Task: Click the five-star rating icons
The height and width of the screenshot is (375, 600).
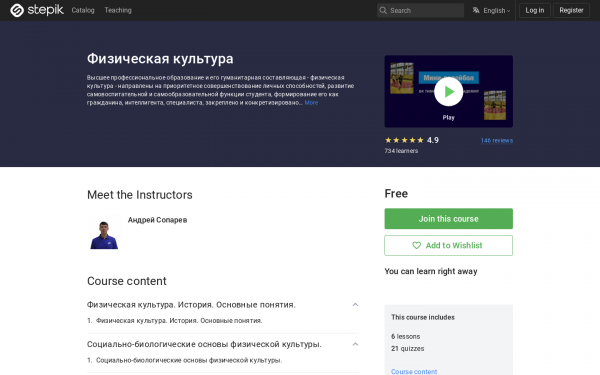Action: coord(404,140)
